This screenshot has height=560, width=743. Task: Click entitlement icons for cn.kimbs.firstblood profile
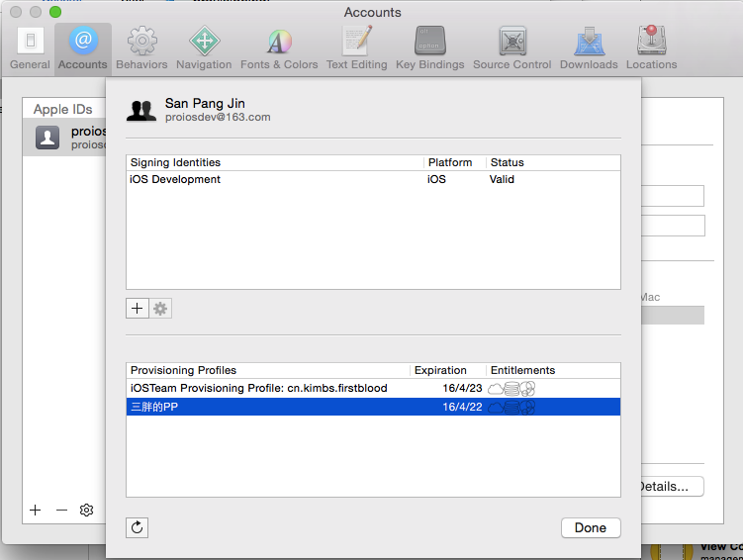coord(511,389)
